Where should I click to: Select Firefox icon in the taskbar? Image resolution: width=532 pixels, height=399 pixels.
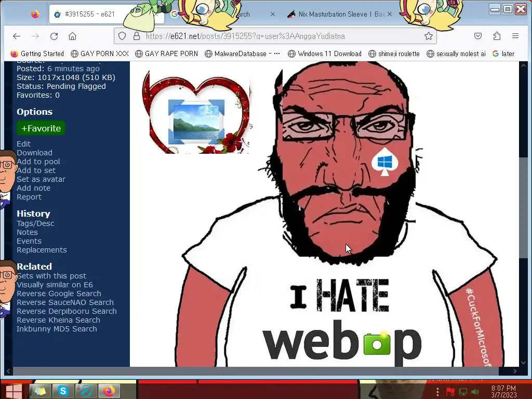109,391
